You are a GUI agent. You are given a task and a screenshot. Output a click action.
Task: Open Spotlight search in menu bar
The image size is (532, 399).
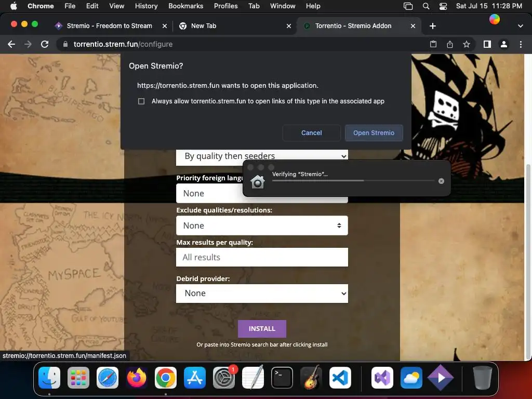[426, 6]
